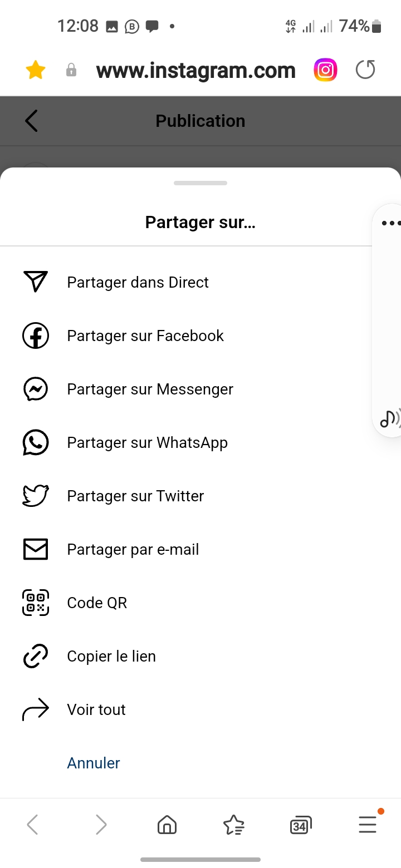Tap the www.instagram.com address field
Screen dimensions: 401x868
click(195, 71)
